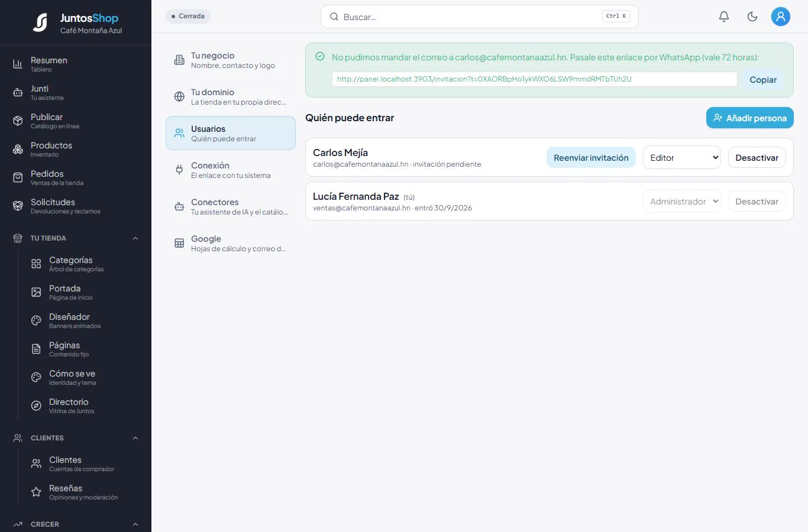Open Lucía Fernanda Paz's Administrador dropdown
The width and height of the screenshot is (808, 532).
click(681, 202)
